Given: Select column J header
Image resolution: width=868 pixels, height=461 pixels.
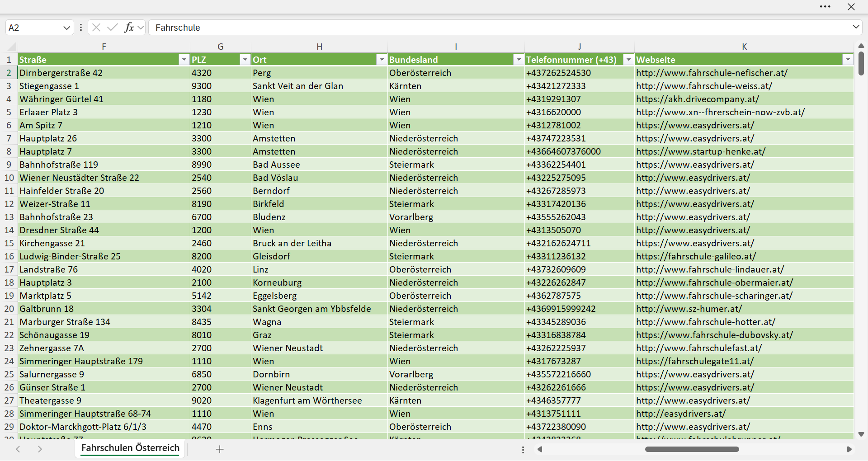Looking at the screenshot, I should [x=580, y=47].
